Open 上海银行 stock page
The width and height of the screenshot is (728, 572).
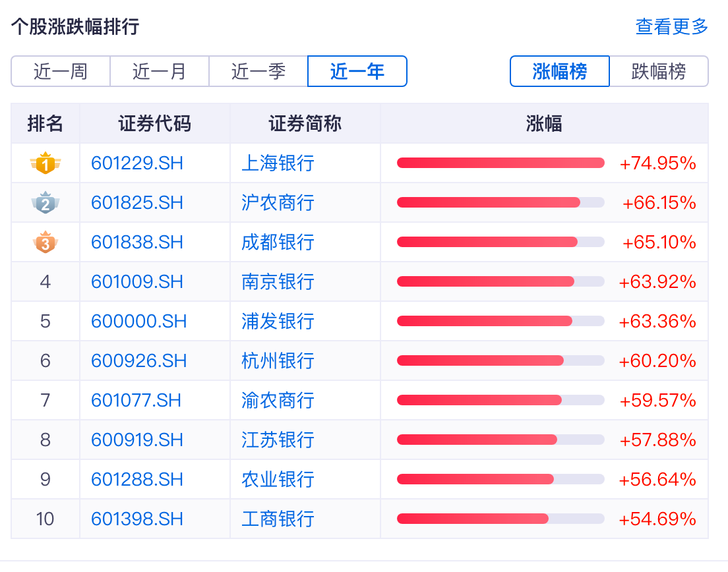click(278, 163)
